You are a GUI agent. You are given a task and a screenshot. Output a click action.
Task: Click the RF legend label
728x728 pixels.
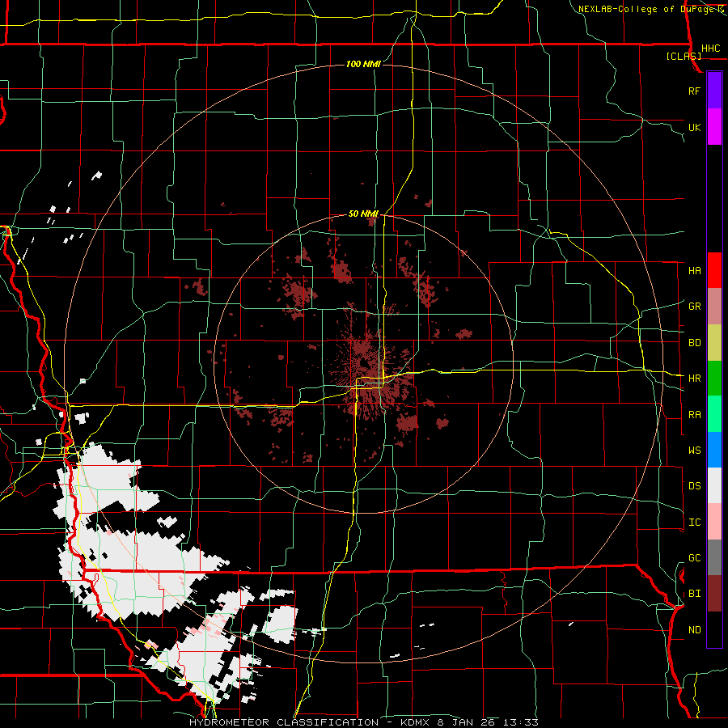[694, 91]
